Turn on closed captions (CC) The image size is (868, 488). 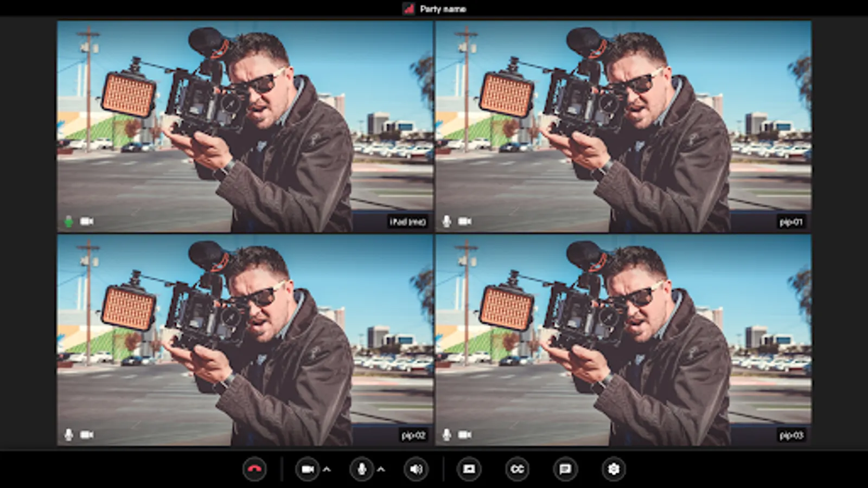coord(518,469)
